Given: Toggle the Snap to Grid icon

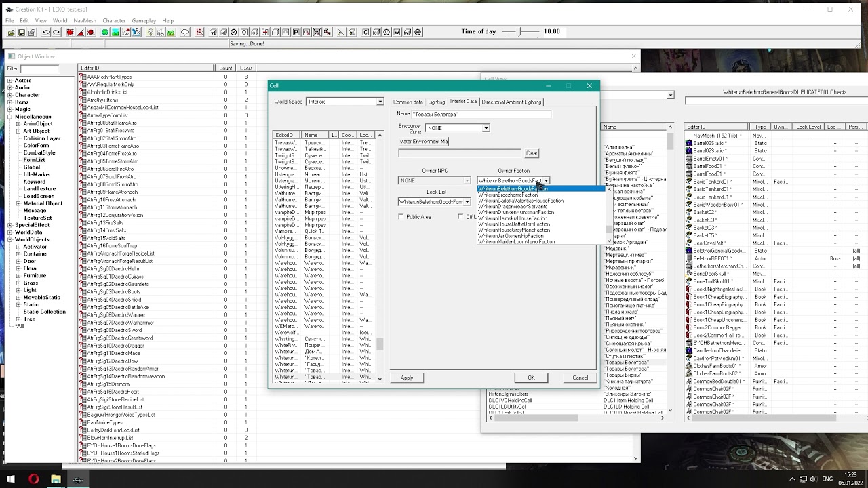Looking at the screenshot, I should point(71,32).
